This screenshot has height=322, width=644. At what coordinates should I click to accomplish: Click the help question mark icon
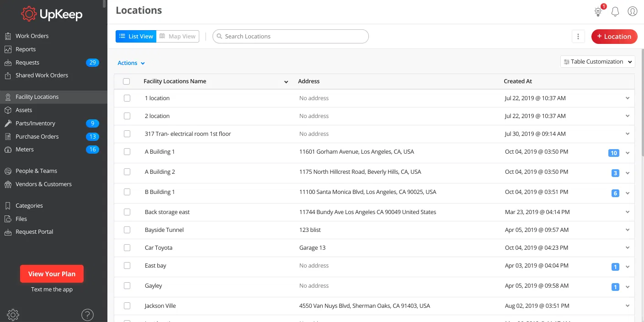click(87, 315)
